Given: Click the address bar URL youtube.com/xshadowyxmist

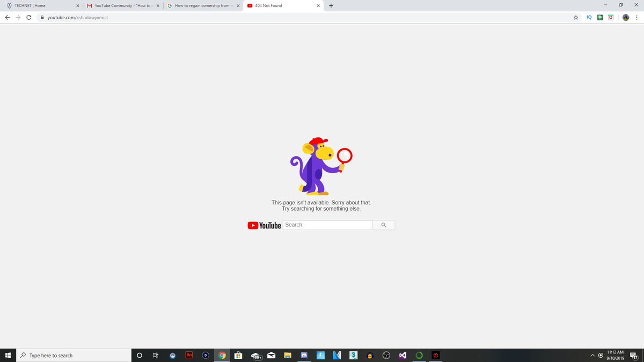Looking at the screenshot, I should [x=78, y=17].
